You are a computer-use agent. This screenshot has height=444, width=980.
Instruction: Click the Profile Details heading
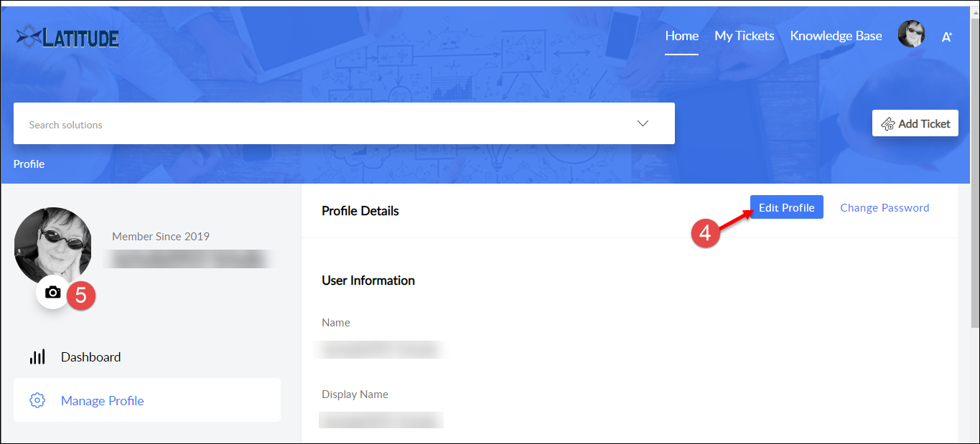coord(360,211)
